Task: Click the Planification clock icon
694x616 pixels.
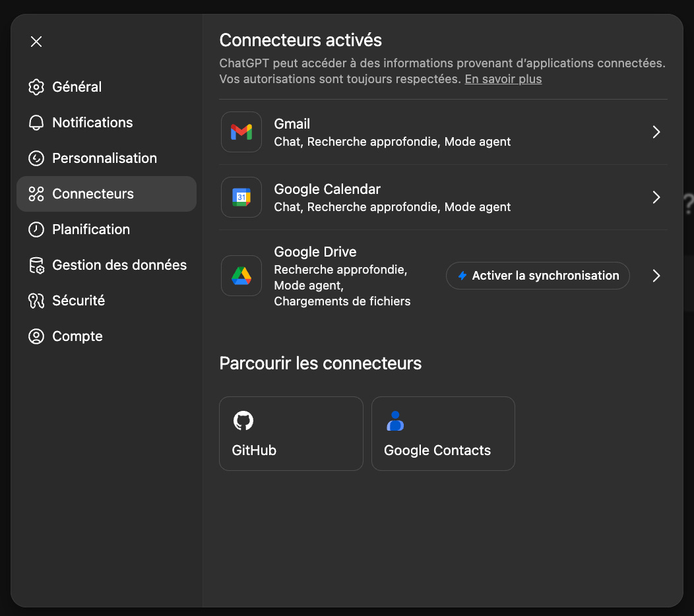Action: point(36,230)
